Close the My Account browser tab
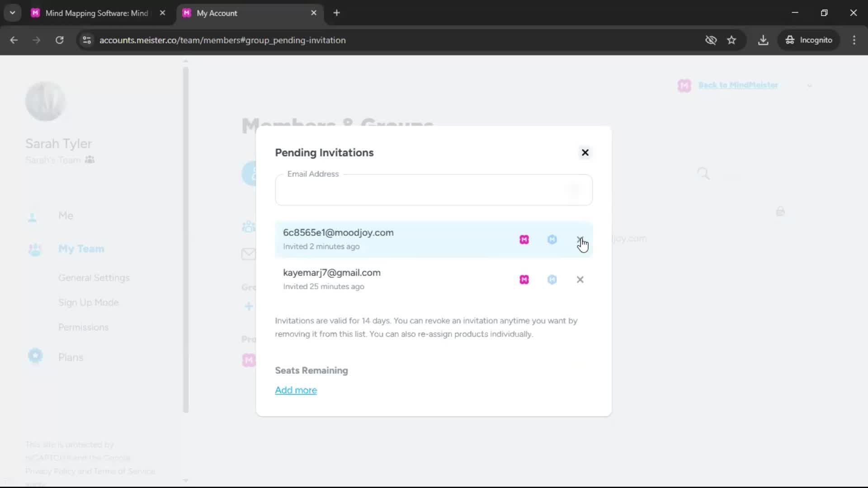 click(x=314, y=13)
